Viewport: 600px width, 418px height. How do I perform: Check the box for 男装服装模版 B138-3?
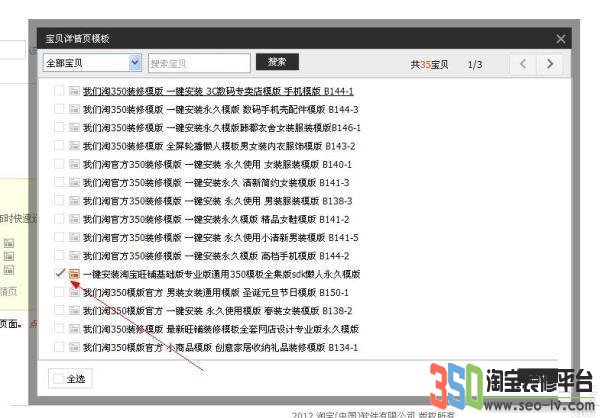[x=59, y=201]
